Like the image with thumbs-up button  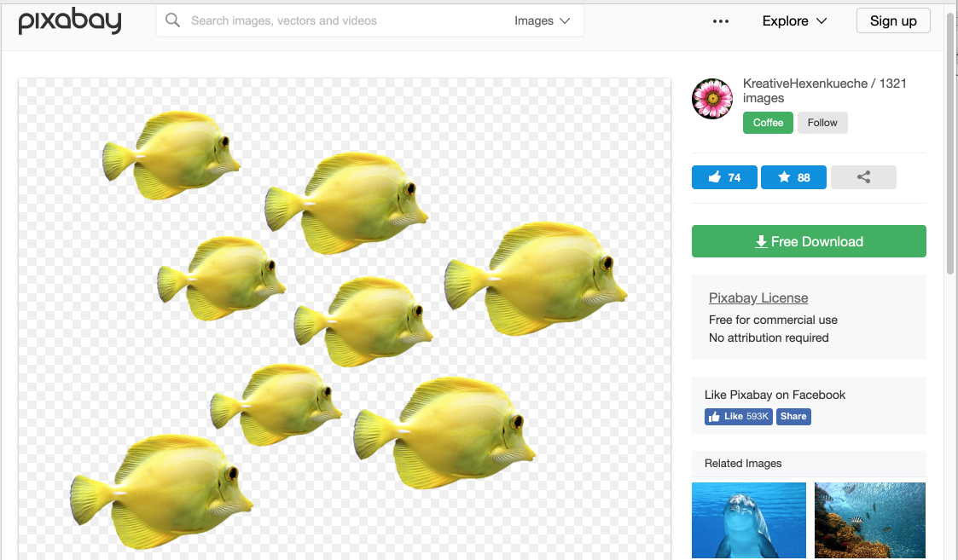724,177
